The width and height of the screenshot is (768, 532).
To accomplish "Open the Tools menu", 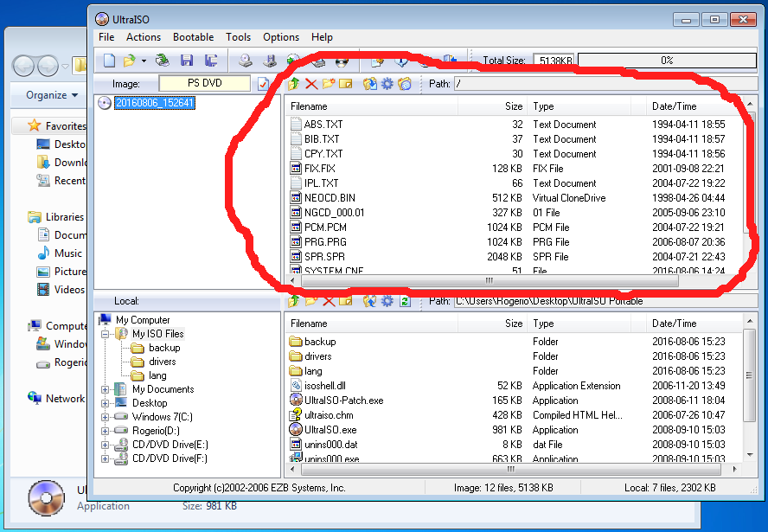I will point(238,37).
